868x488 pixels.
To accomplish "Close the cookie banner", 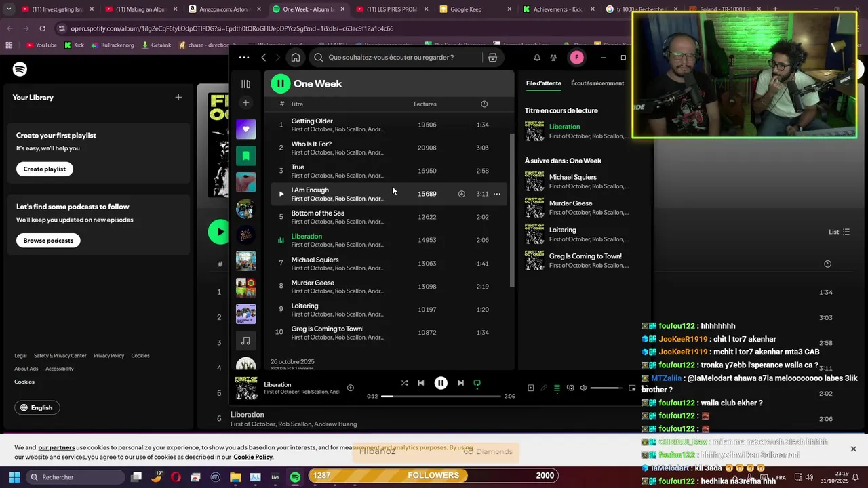I will [853, 449].
